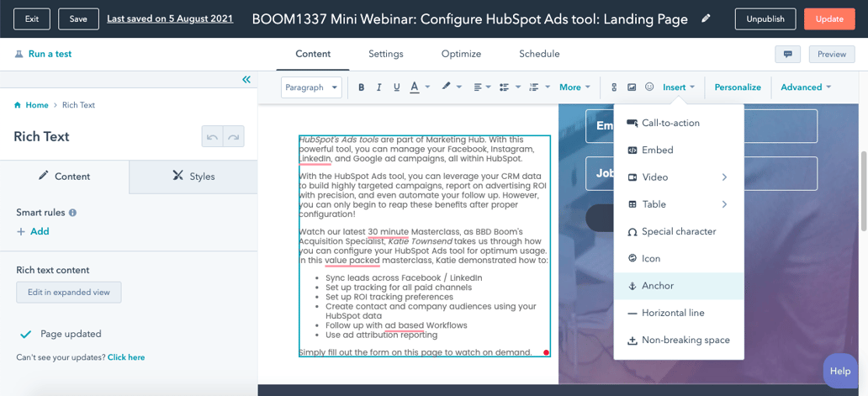868x396 pixels.
Task: Click the orange Update button
Action: pos(829,18)
